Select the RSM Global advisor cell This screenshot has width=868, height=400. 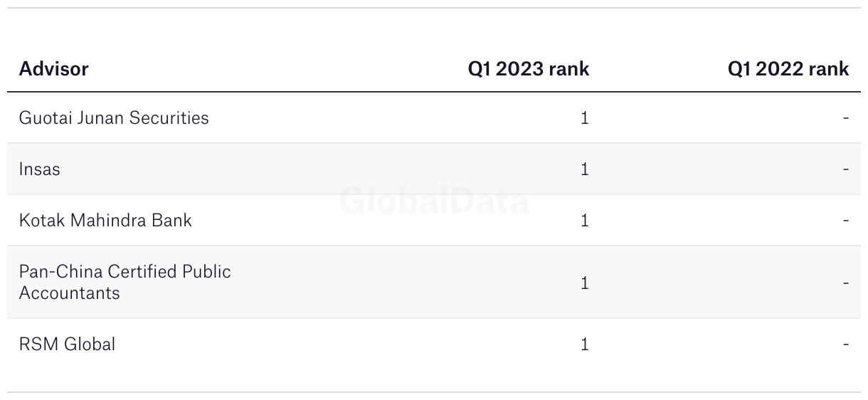pyautogui.click(x=67, y=344)
